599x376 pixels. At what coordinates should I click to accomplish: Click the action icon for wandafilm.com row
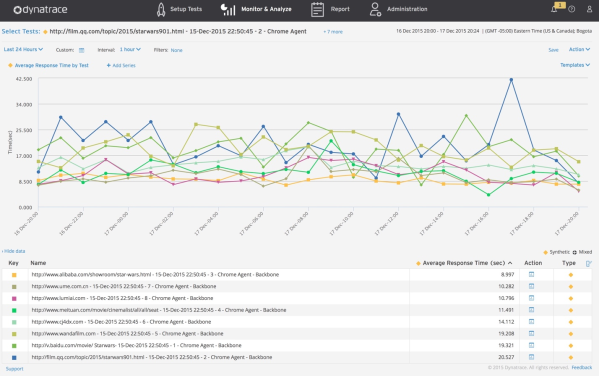pyautogui.click(x=531, y=333)
